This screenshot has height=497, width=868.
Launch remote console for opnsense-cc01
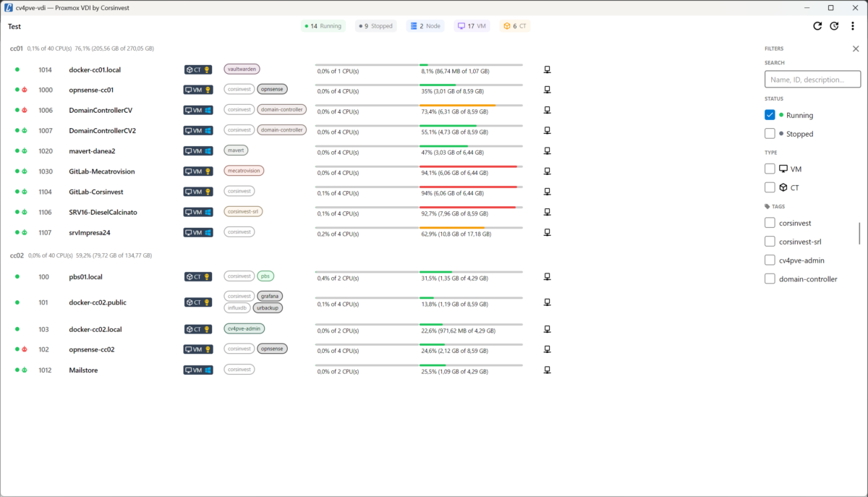pyautogui.click(x=548, y=90)
